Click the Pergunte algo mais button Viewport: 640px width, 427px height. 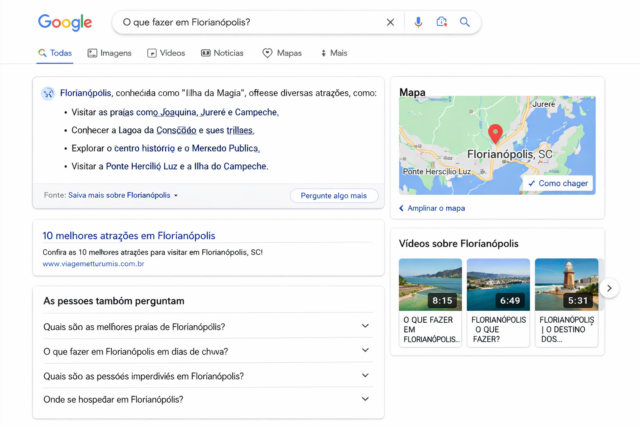point(334,196)
